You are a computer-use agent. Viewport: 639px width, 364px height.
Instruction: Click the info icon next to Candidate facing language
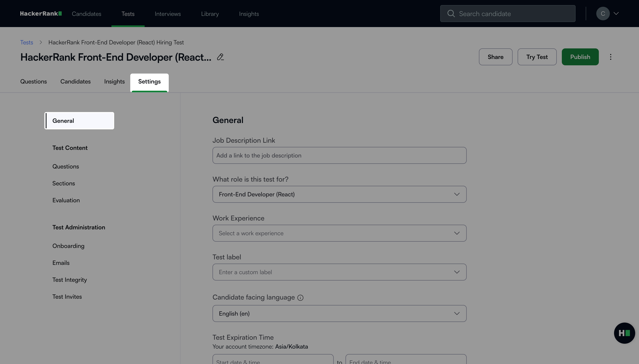(300, 298)
